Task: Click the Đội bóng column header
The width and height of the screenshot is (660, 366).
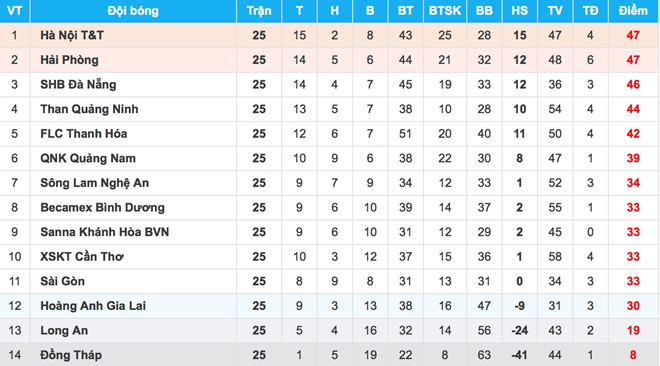Action: (x=133, y=11)
